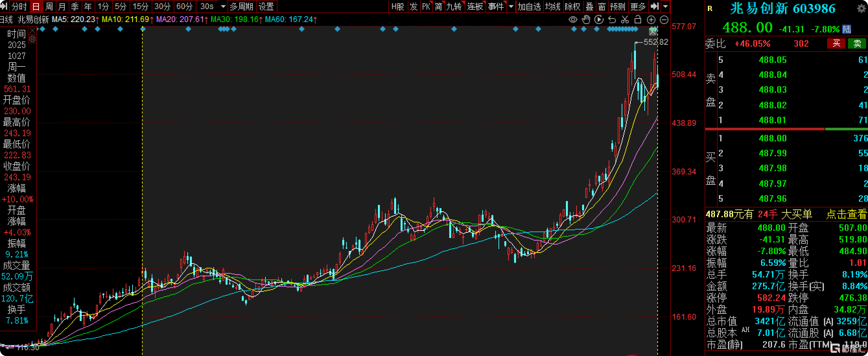
Task: Expand the dropdown arrow right of 事件
Action: pyautogui.click(x=511, y=6)
